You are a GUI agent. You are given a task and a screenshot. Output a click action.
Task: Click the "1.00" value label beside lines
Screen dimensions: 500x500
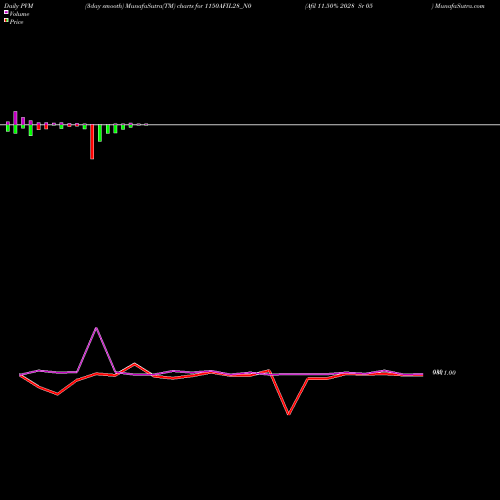[449, 373]
